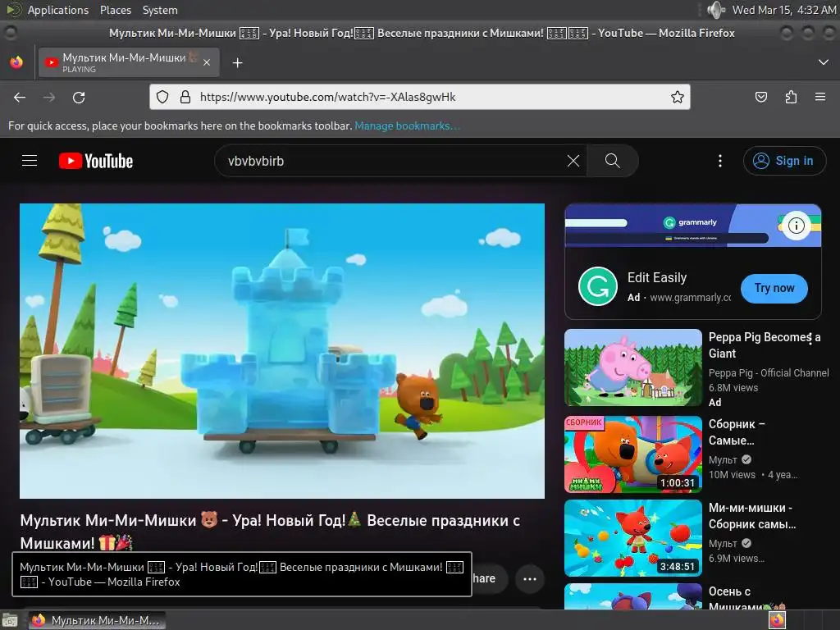Open the clock calendar
The image size is (840, 630).
(x=783, y=10)
